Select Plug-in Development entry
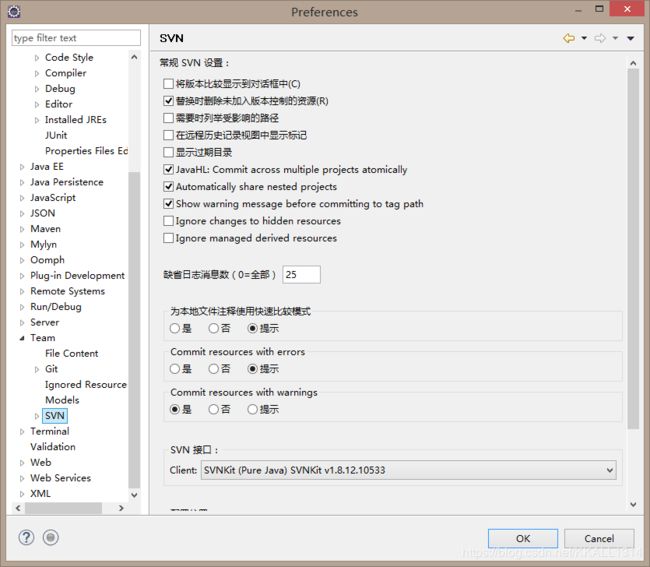The width and height of the screenshot is (650, 567). tap(77, 275)
